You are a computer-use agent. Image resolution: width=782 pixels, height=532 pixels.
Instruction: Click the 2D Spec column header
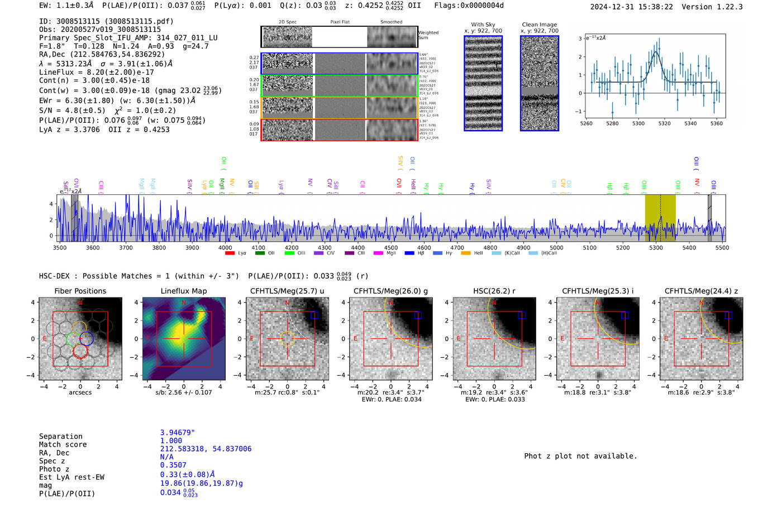[288, 22]
